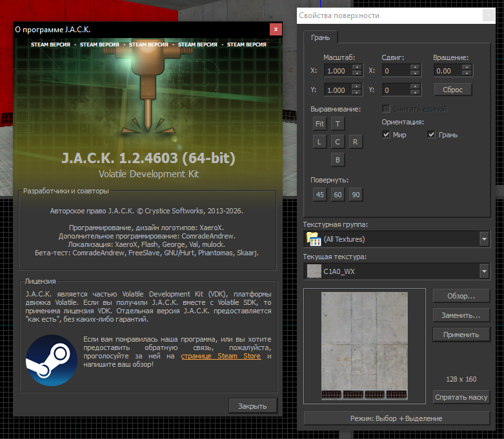Center texture with C button
504x439 pixels.
[x=338, y=142]
